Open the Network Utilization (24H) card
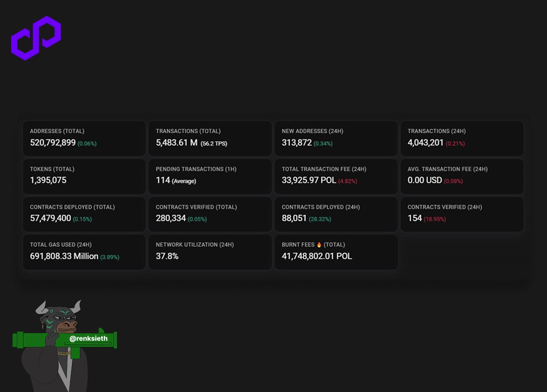Viewport: 547px width, 392px height. tap(210, 252)
